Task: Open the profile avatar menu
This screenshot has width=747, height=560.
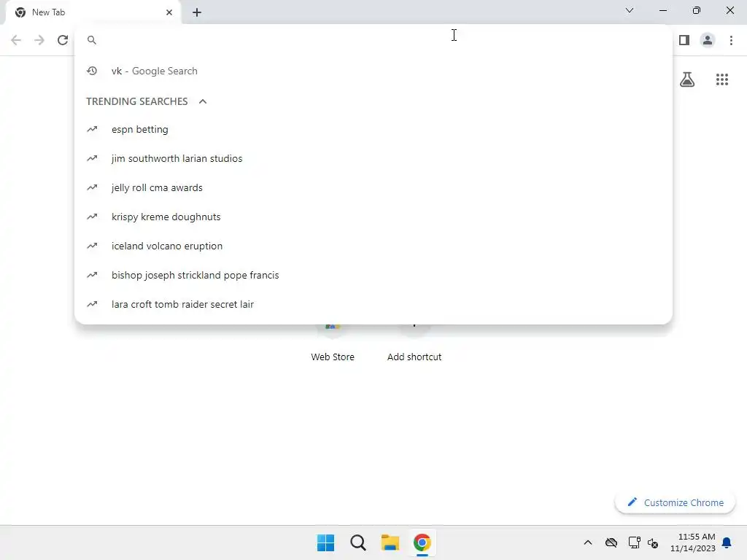Action: pos(708,40)
